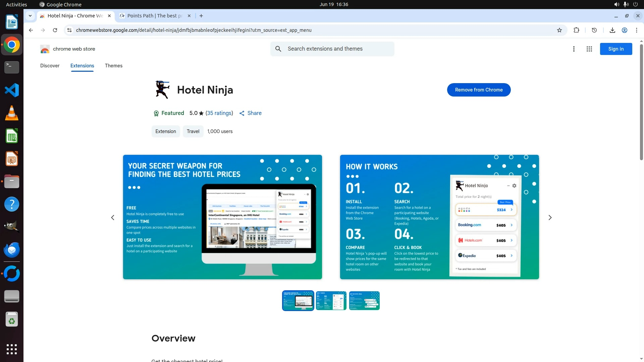Click the Google apps grid icon
The image size is (644, 362).
[x=589, y=49]
